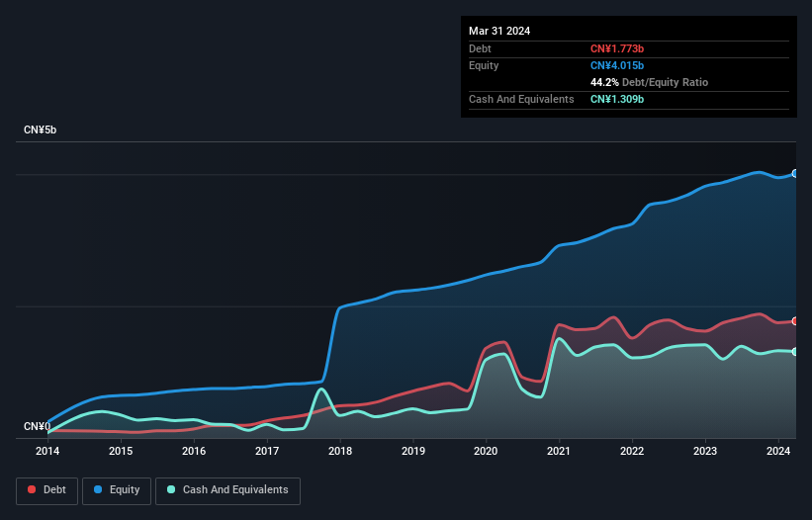The width and height of the screenshot is (812, 520).
Task: Click the 2023 x-axis label
Action: point(705,451)
